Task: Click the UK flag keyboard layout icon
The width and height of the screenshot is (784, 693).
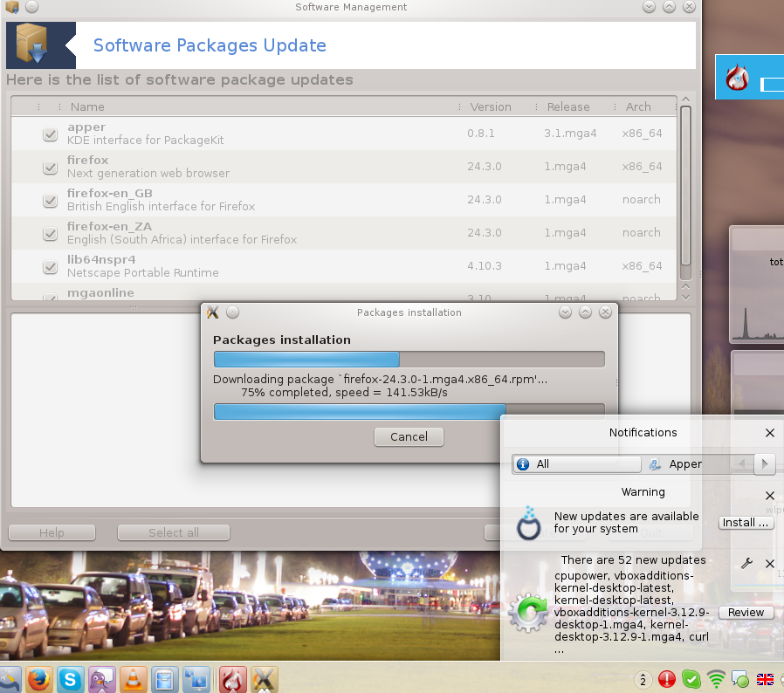Action: click(x=765, y=680)
